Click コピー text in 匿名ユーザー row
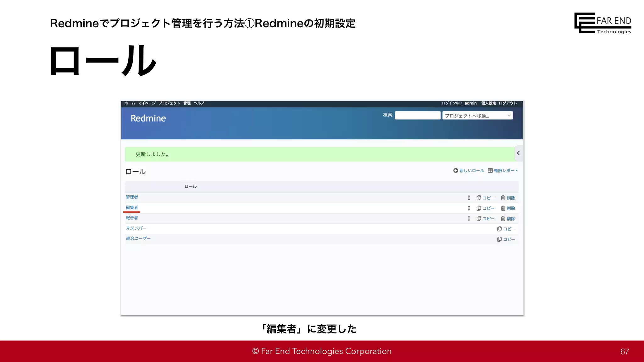This screenshot has width=644, height=362. click(x=509, y=239)
